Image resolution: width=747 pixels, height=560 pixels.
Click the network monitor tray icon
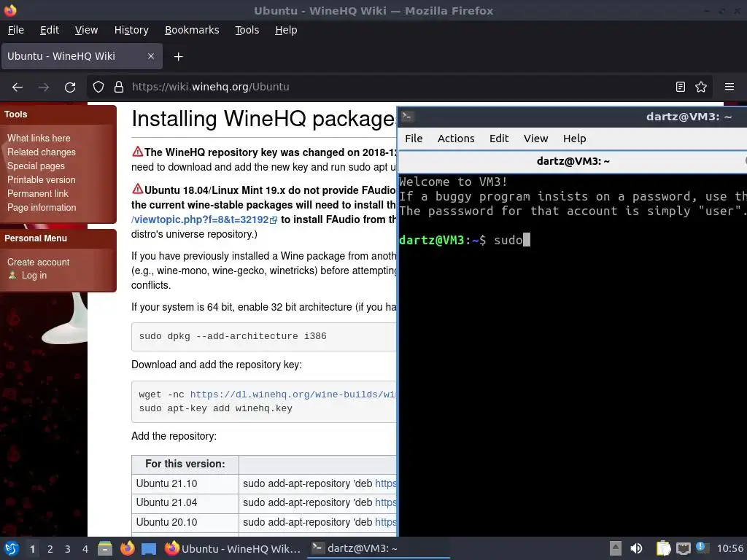(683, 549)
